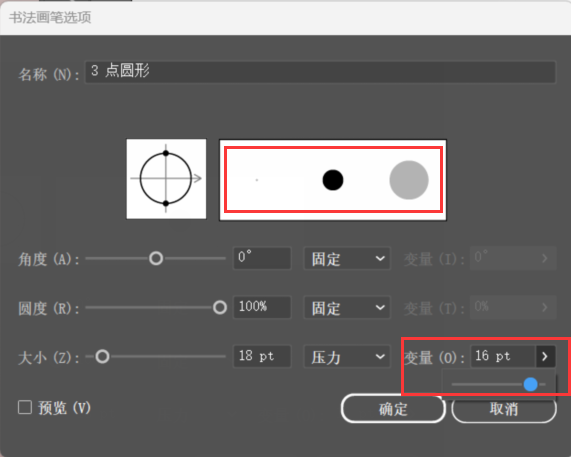Click the 取消 cancel button
Screen dimensions: 571x457
(x=504, y=409)
